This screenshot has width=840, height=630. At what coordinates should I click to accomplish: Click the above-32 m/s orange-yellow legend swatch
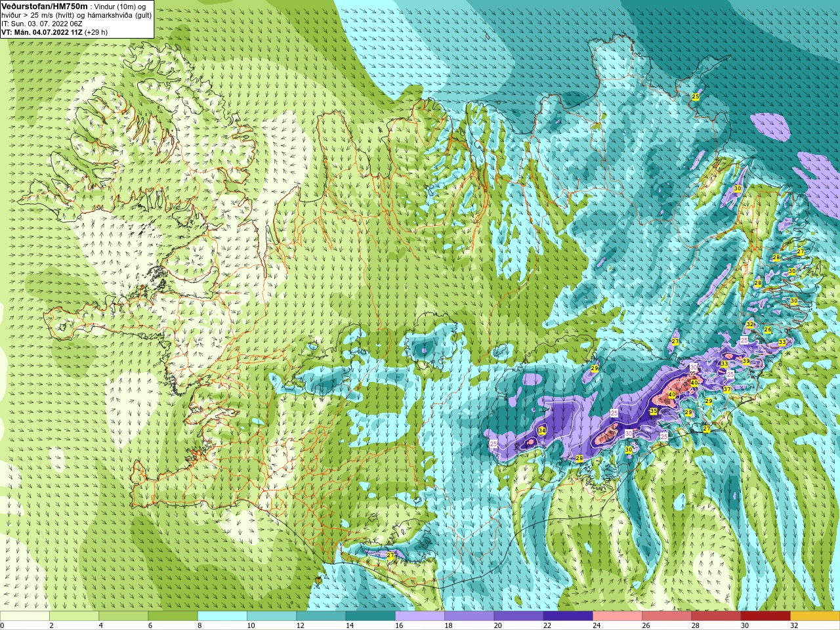coord(815,616)
